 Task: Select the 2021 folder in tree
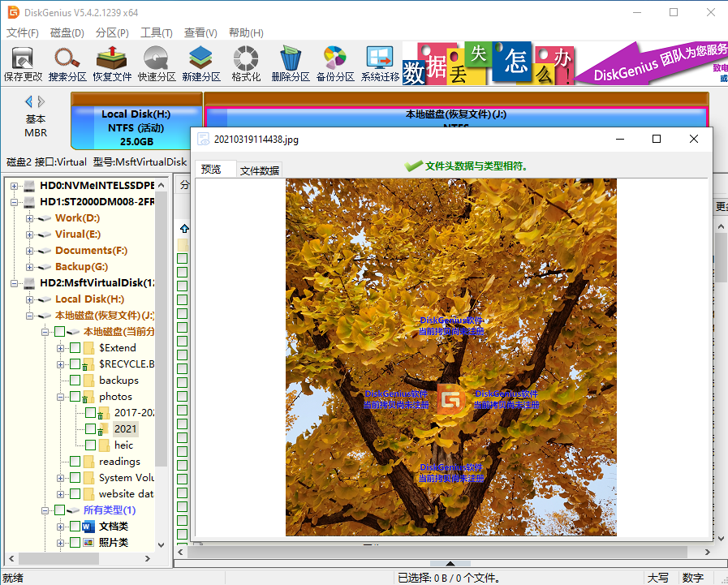[x=125, y=429]
